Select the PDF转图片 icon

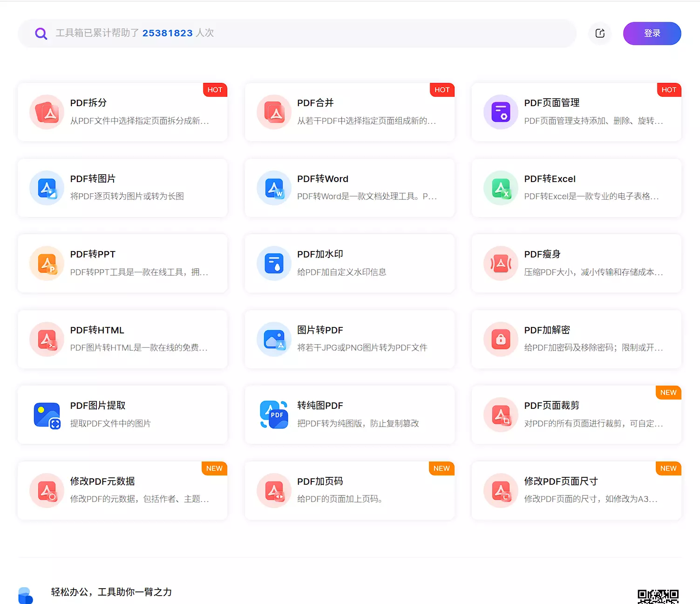tap(47, 188)
